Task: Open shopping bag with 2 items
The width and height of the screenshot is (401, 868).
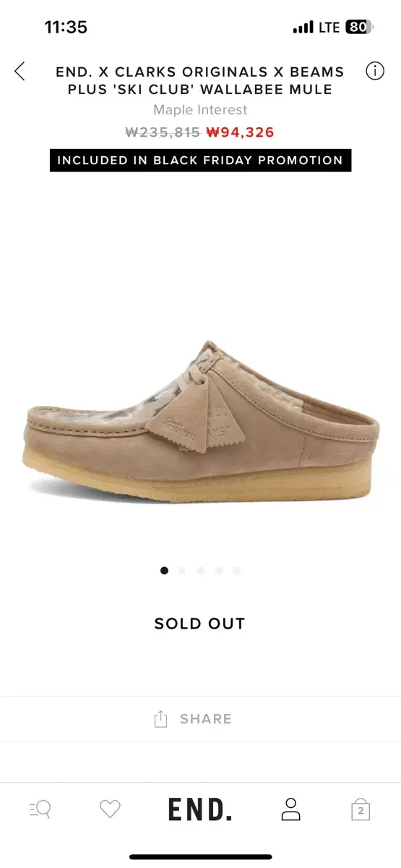Action: (x=361, y=809)
